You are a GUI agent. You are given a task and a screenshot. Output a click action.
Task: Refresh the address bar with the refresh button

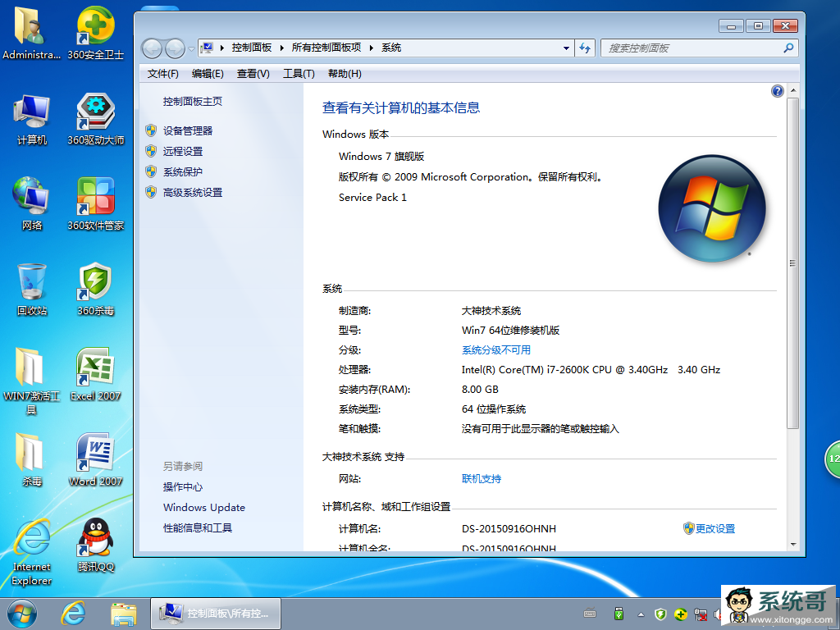tap(585, 48)
